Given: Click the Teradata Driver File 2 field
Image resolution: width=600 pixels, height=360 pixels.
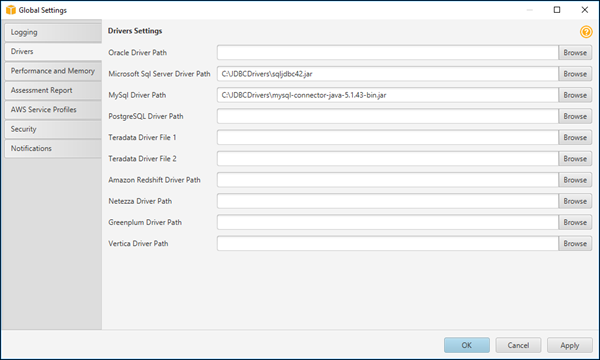Looking at the screenshot, I should coord(388,159).
